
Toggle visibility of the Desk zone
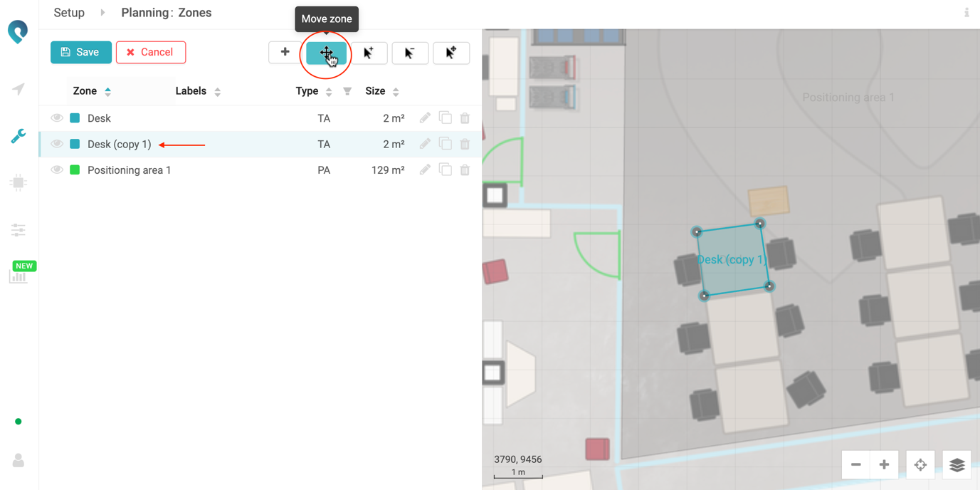(57, 118)
